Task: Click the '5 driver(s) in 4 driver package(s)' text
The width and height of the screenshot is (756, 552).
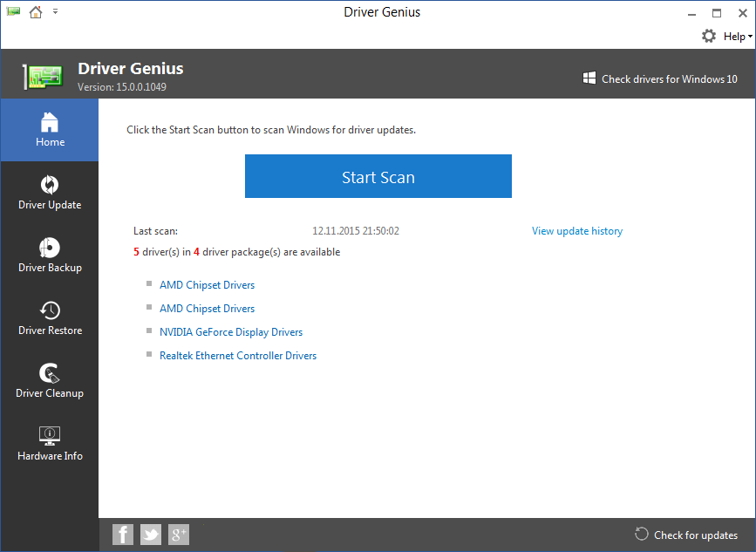Action: [x=236, y=252]
